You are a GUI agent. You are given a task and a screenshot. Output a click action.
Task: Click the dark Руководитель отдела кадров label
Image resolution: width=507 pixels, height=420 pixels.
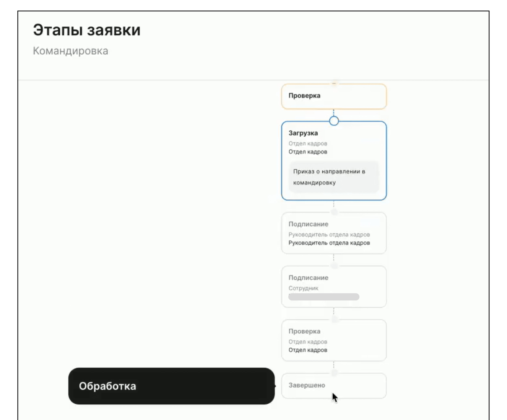pyautogui.click(x=329, y=243)
